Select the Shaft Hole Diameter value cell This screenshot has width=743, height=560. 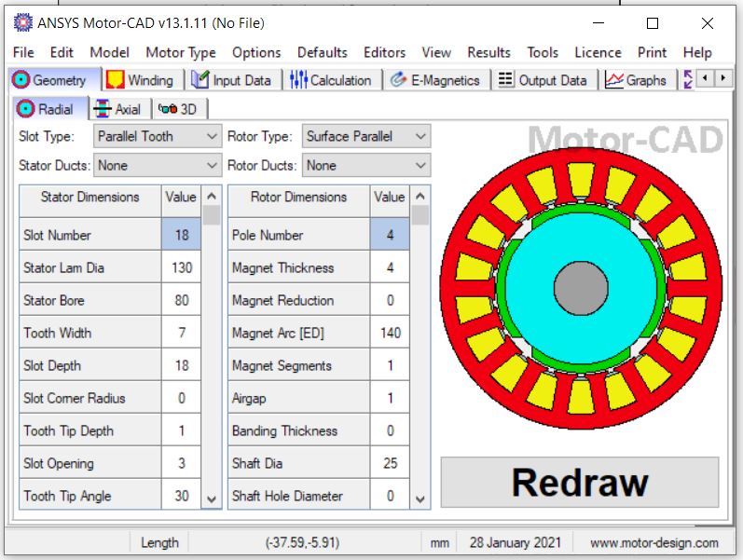click(x=390, y=495)
